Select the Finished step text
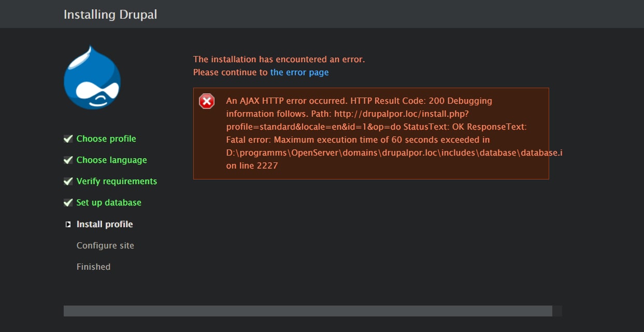The height and width of the screenshot is (332, 644). (x=93, y=267)
